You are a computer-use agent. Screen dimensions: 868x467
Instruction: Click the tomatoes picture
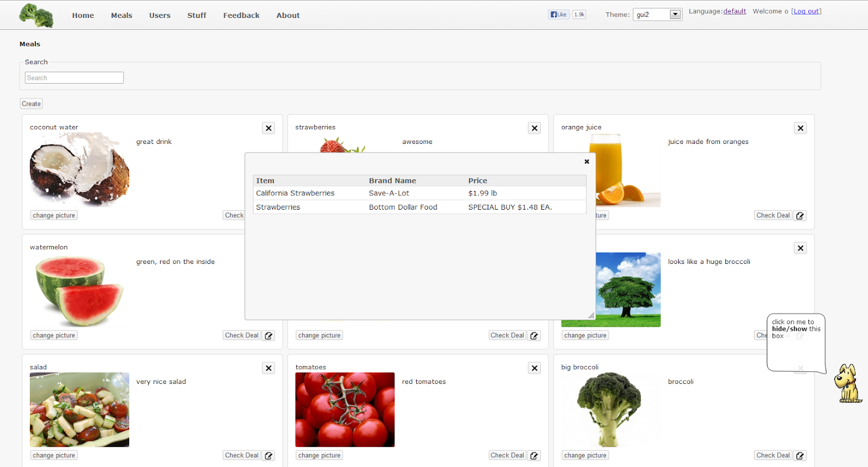pyautogui.click(x=345, y=409)
